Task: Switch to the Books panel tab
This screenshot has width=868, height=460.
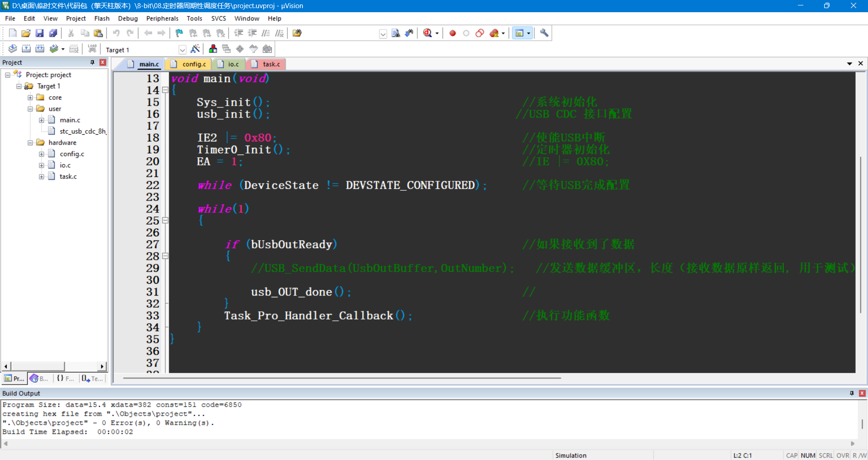Action: [x=39, y=379]
